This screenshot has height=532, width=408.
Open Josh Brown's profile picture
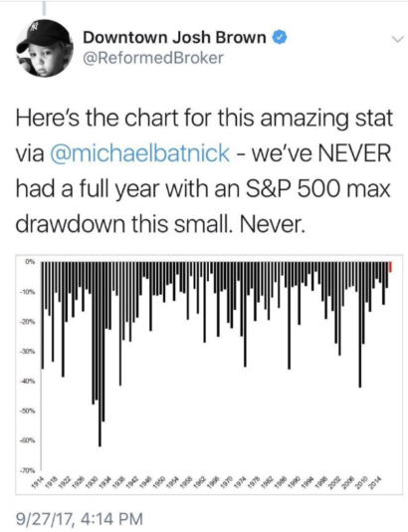click(x=45, y=48)
